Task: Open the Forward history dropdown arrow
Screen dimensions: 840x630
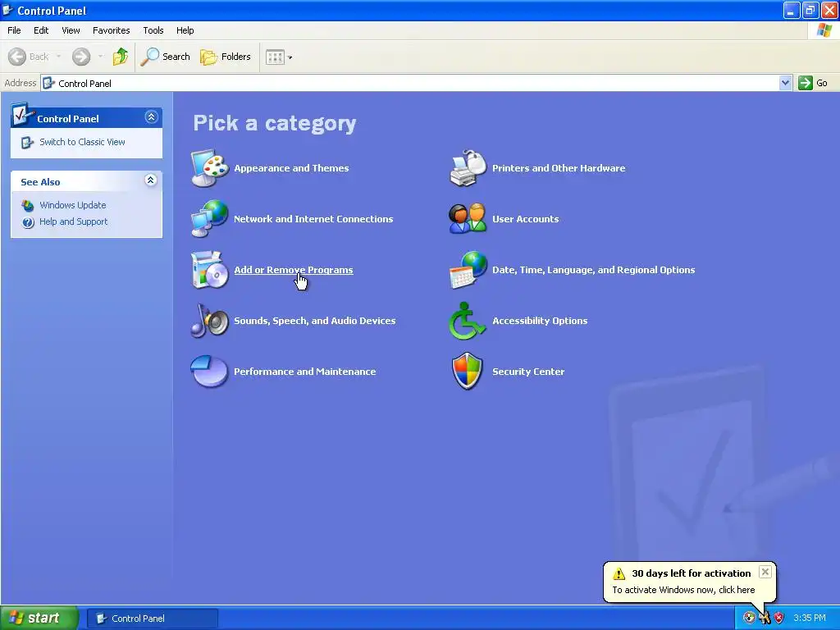Action: coord(100,57)
